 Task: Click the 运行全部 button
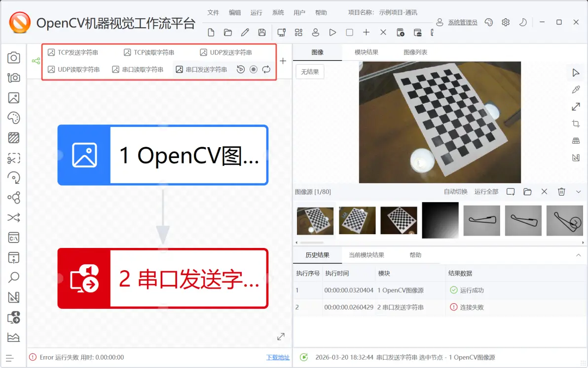pos(486,192)
